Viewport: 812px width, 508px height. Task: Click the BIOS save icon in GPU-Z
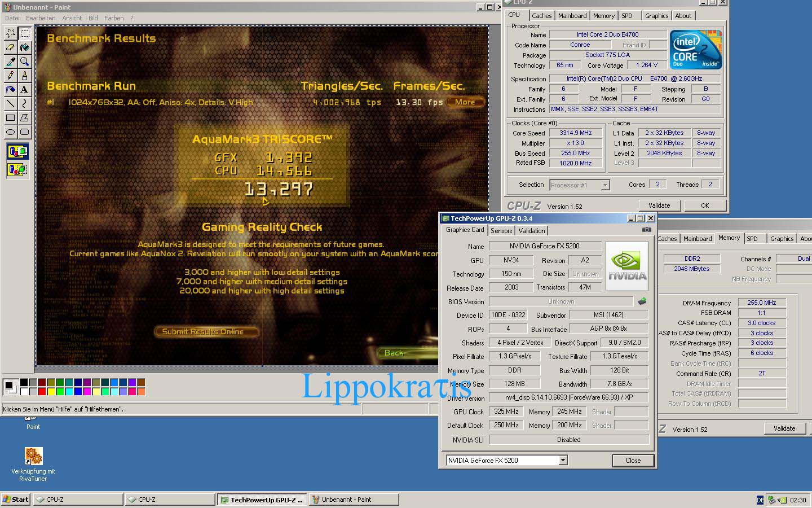(x=642, y=301)
